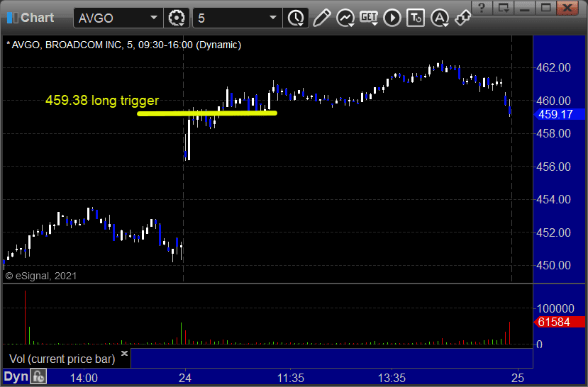The width and height of the screenshot is (588, 387).
Task: Open the time template clock menu
Action: [x=296, y=18]
